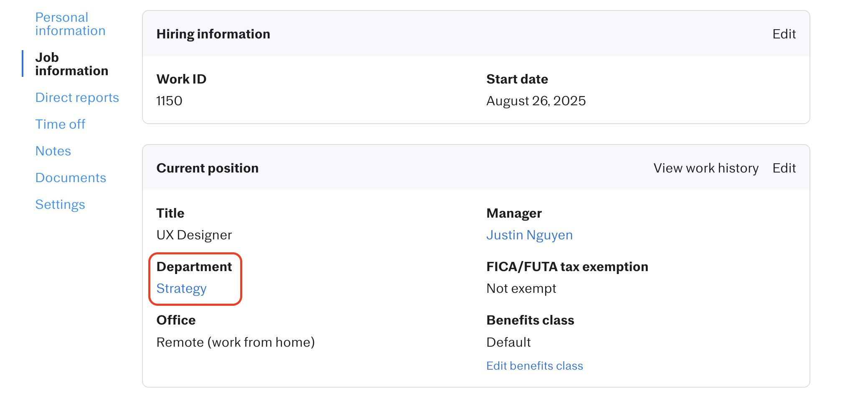
Task: Open employee Settings from sidebar
Action: coord(60,205)
